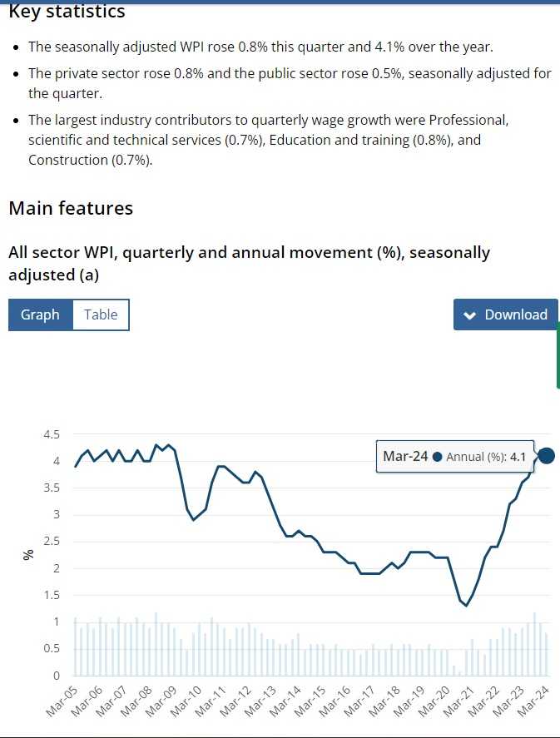
Task: Click the % y-axis title
Action: coord(28,554)
